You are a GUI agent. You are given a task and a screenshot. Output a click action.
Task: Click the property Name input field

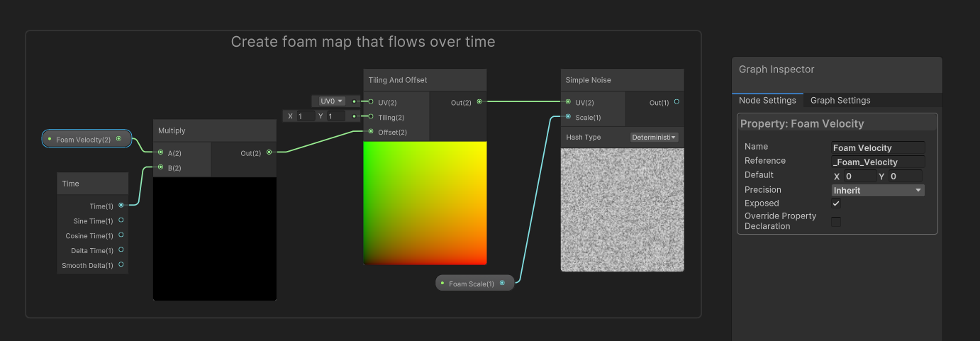coord(878,148)
